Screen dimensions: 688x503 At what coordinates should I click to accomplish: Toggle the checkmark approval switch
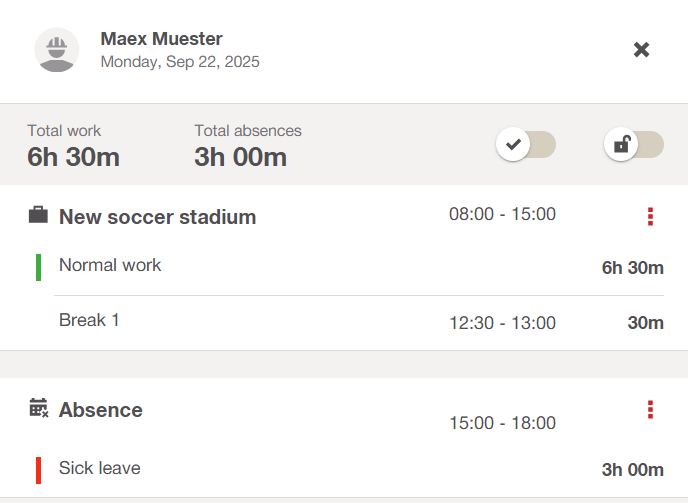pyautogui.click(x=526, y=144)
